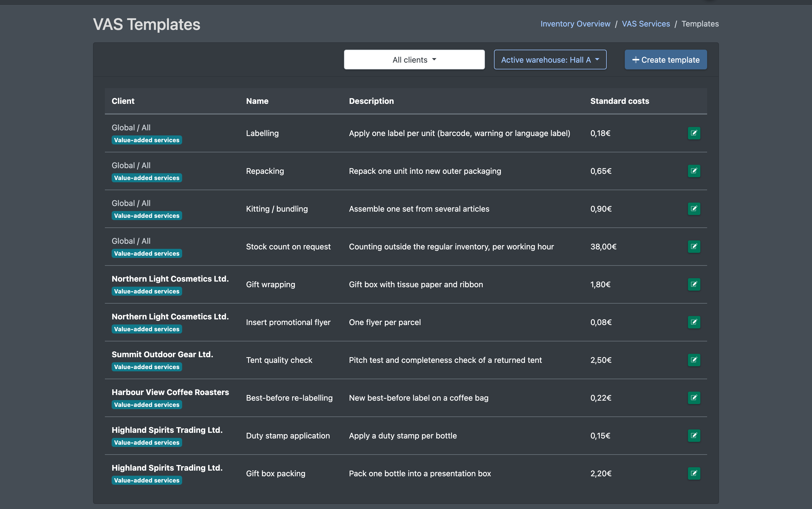Edit the Labelling template
The image size is (812, 509).
(x=694, y=133)
